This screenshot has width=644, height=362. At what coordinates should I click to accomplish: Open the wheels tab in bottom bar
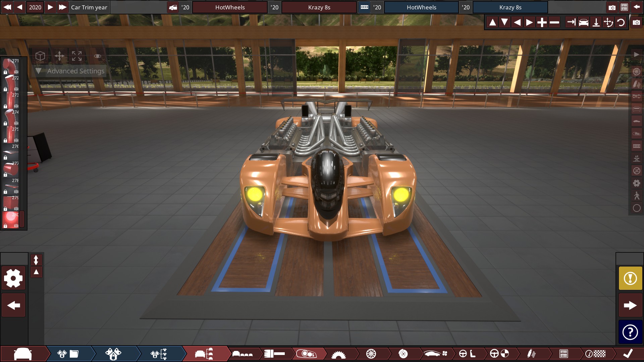tap(371, 354)
